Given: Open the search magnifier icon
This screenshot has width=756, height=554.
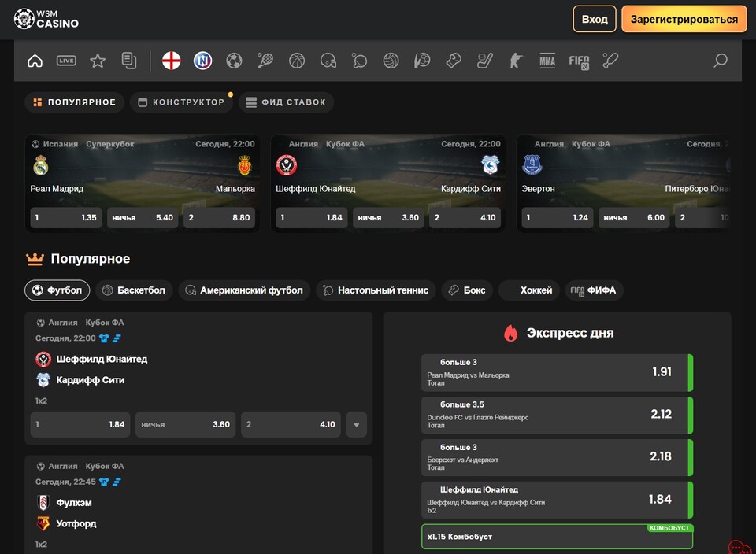Looking at the screenshot, I should 720,61.
